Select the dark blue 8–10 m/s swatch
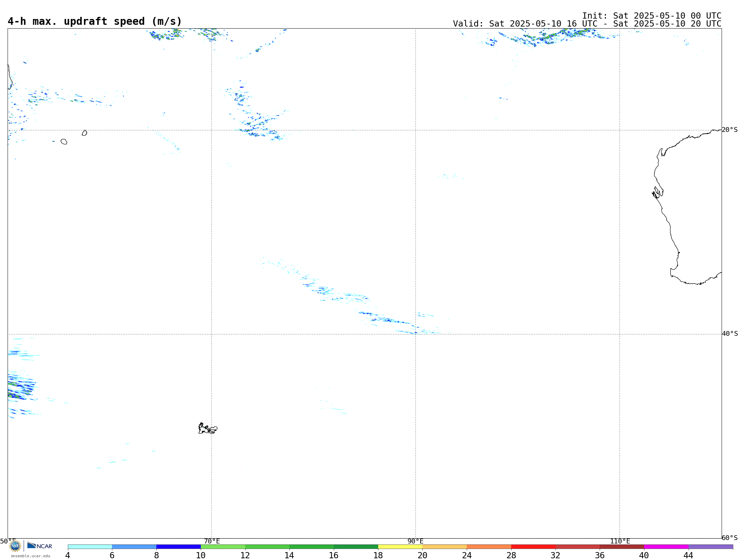This screenshot has width=744, height=560. tap(178, 547)
